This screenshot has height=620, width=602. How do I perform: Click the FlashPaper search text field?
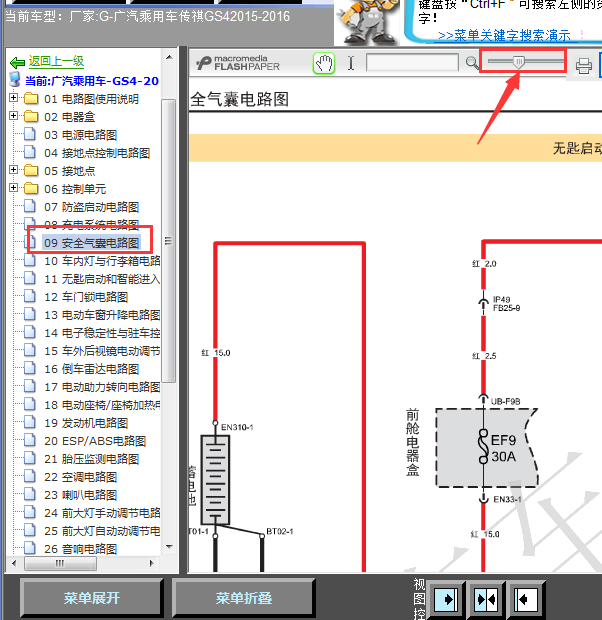(x=412, y=62)
